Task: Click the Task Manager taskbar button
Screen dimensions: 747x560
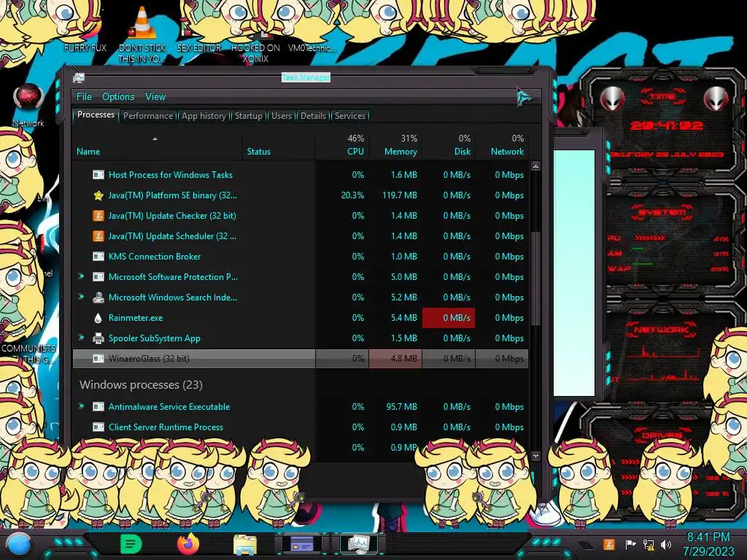Action: click(359, 543)
